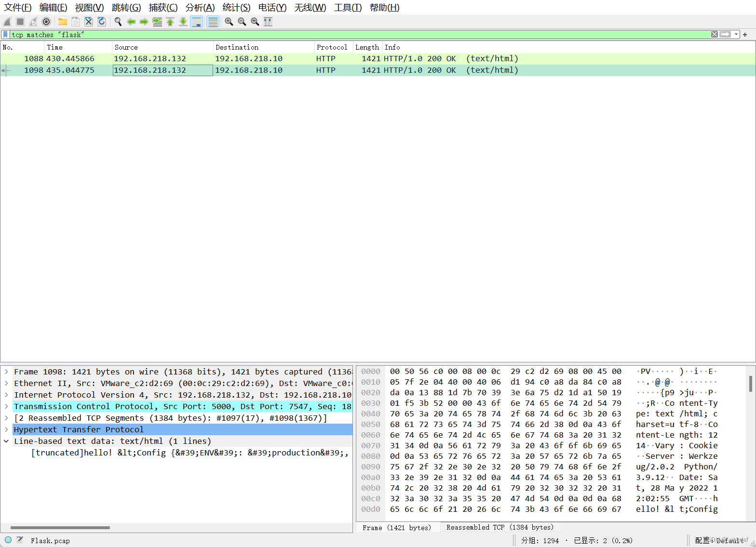Open the 分析(A) menu
Screen dimensions: 756x547
[200, 8]
